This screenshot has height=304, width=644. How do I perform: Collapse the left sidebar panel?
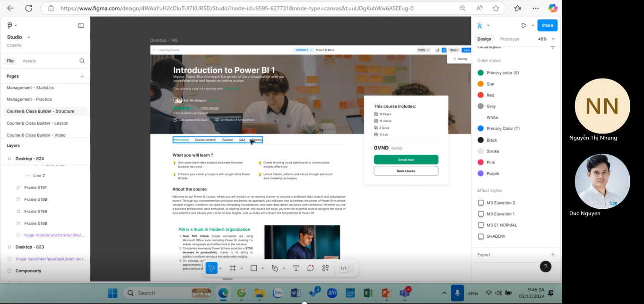pos(81,26)
